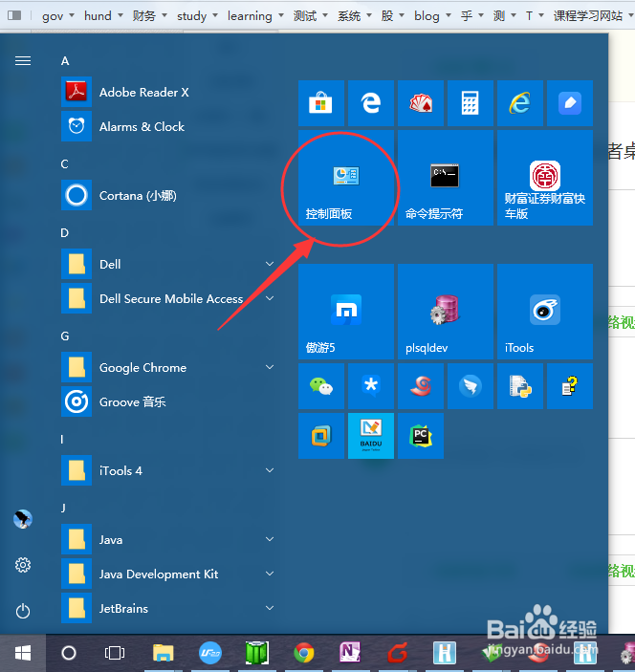The image size is (635, 672).
Task: Launch Chrome from the taskbar
Action: (x=303, y=653)
